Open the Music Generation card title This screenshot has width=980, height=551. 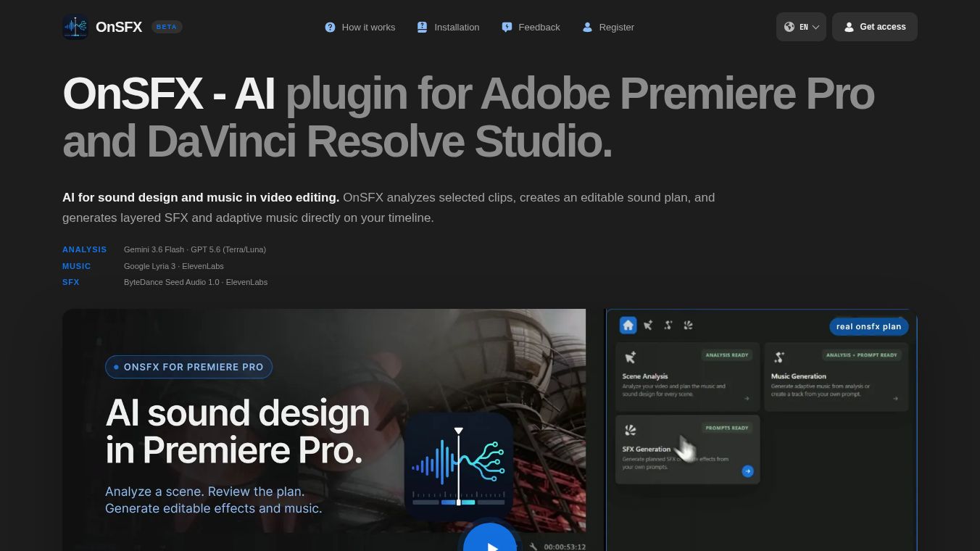pos(799,376)
